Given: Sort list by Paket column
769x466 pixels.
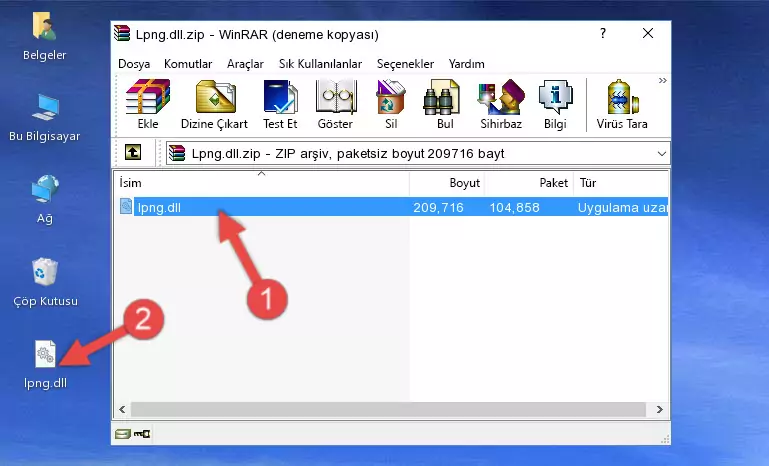Looking at the screenshot, I should (x=529, y=183).
